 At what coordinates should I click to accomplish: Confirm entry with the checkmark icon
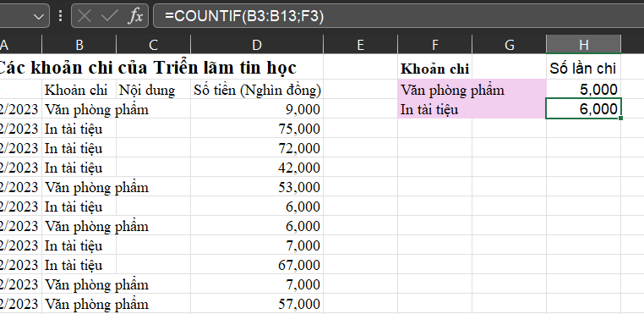pyautogui.click(x=109, y=16)
